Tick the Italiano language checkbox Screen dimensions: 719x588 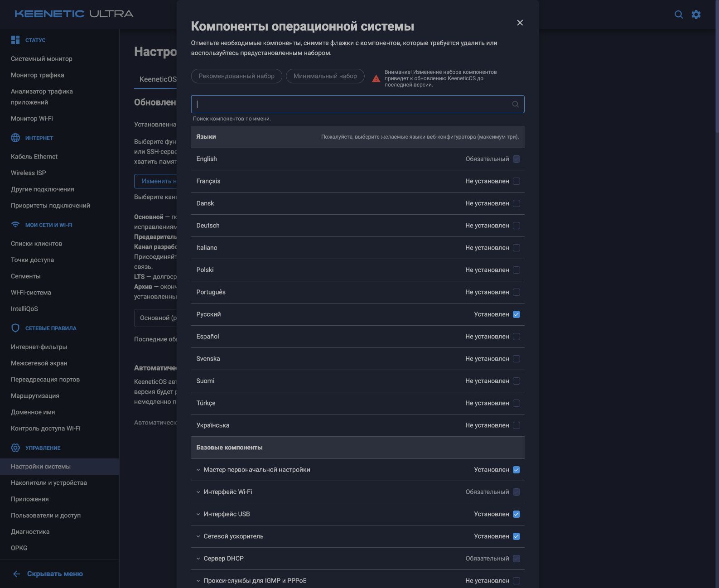point(516,248)
